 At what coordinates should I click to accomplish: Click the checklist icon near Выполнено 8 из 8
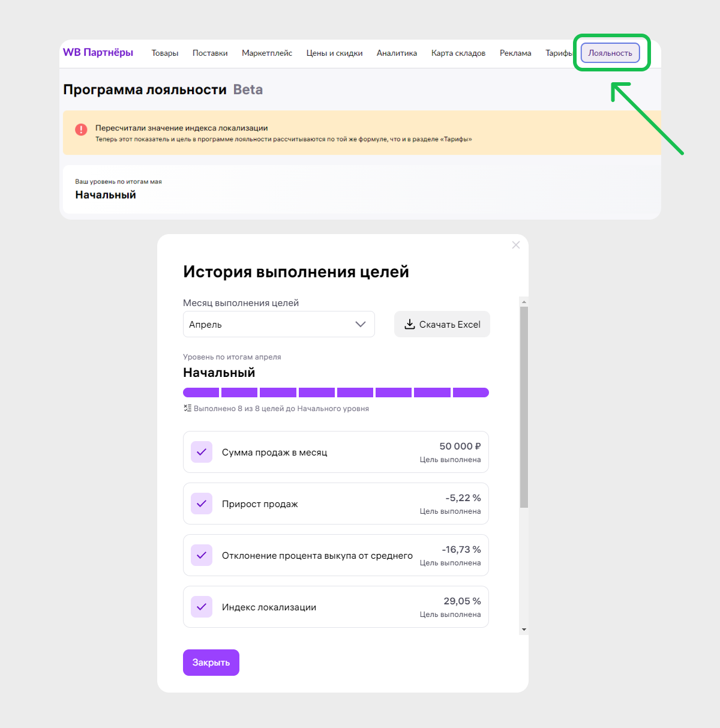[x=187, y=408]
